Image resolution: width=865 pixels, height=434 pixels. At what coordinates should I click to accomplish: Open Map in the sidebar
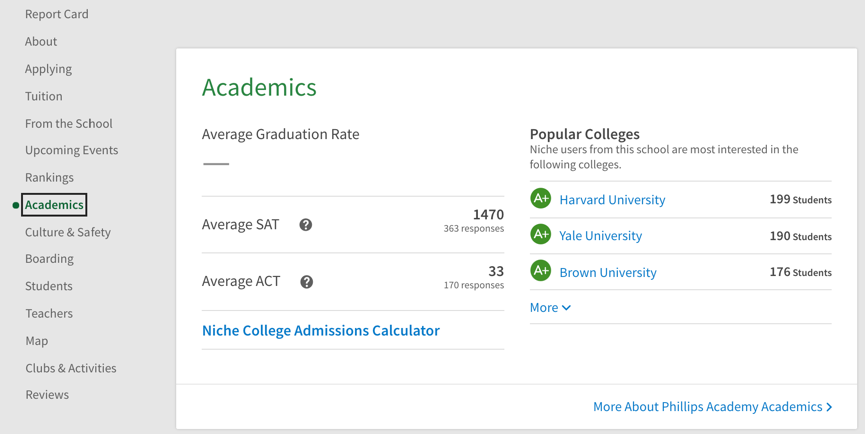point(36,341)
